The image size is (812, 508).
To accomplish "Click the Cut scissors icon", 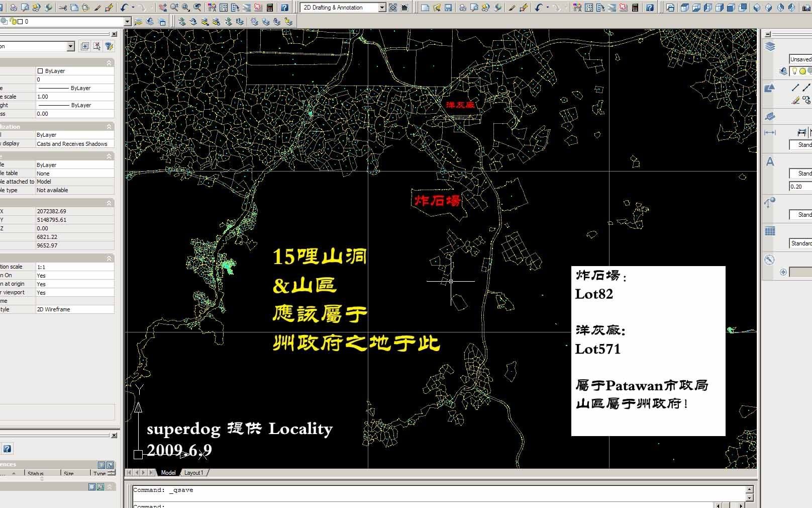I will [x=63, y=8].
